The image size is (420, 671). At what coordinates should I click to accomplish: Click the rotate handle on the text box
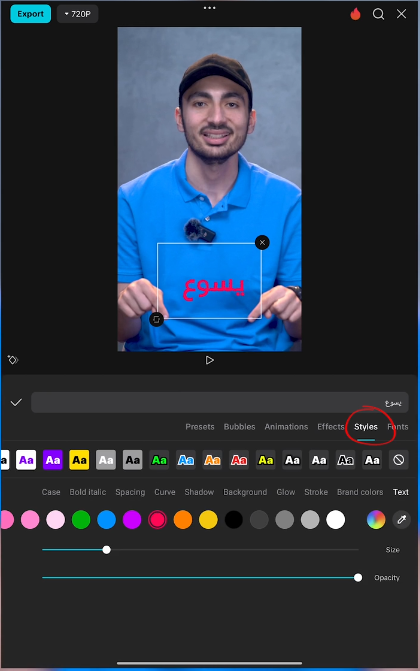tap(156, 319)
